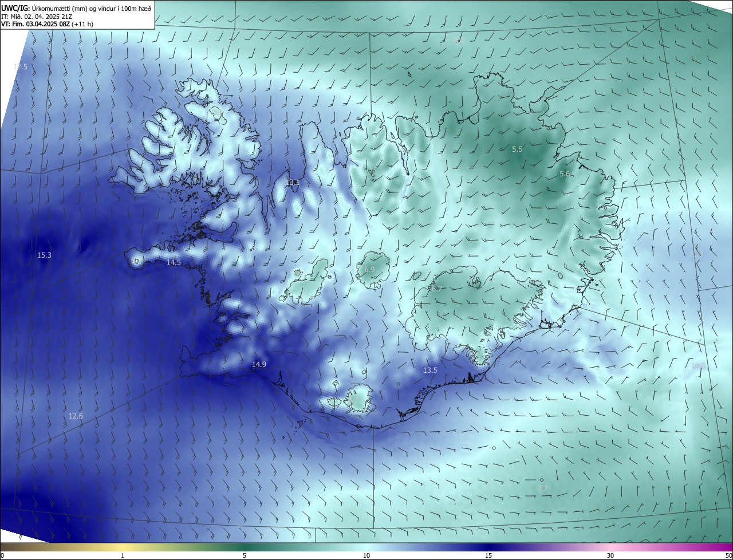Viewport: 733px width, 560px height.
Task: Click the 13.1 value on the map
Action: (293, 183)
